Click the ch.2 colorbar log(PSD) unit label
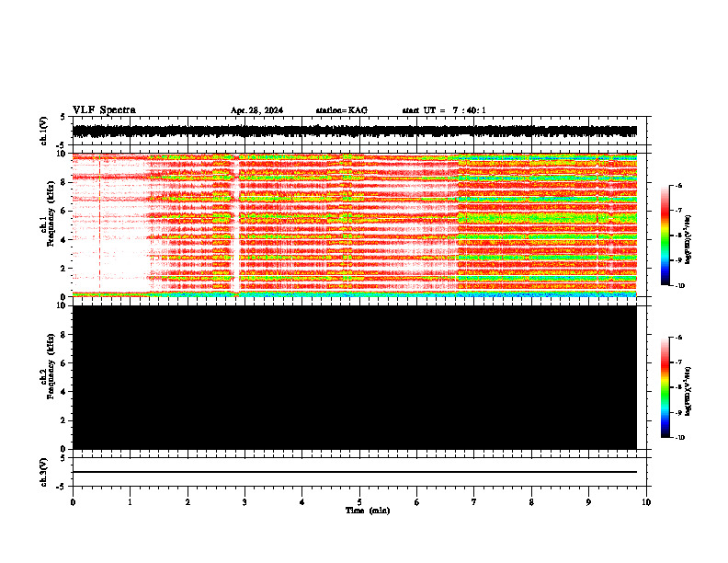Screen dimensions: 728x563 688,392
